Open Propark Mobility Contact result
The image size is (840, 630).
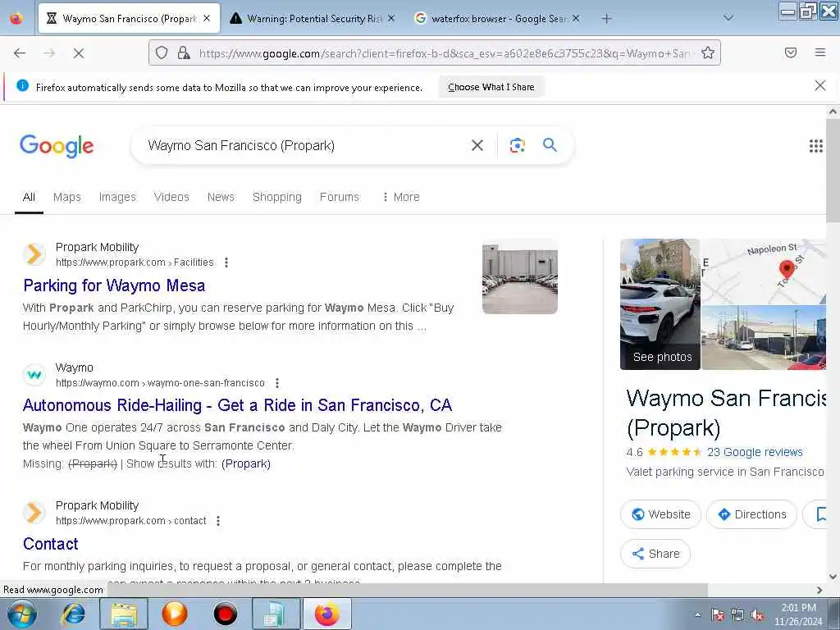click(x=50, y=545)
